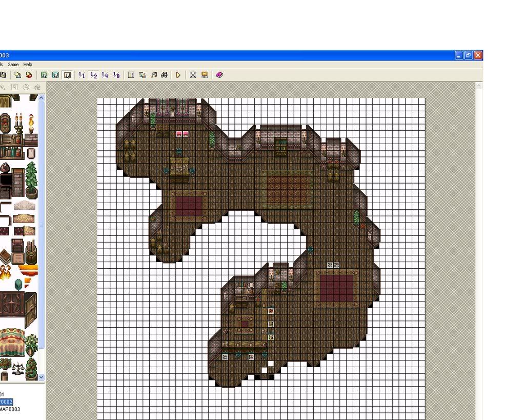The width and height of the screenshot is (525, 420).
Task: Set map zoom to 1/1 scale
Action: click(x=82, y=75)
